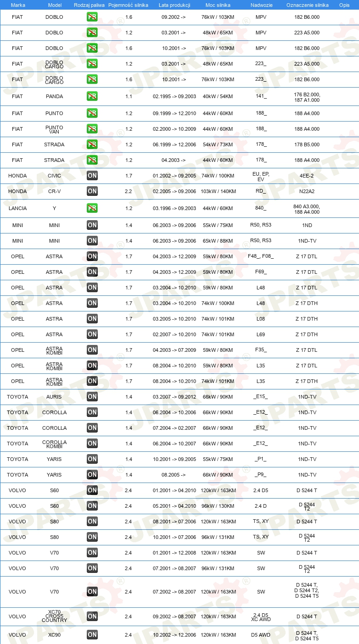Click the Moc silnika column header
The width and height of the screenshot is (359, 644).
click(218, 5)
